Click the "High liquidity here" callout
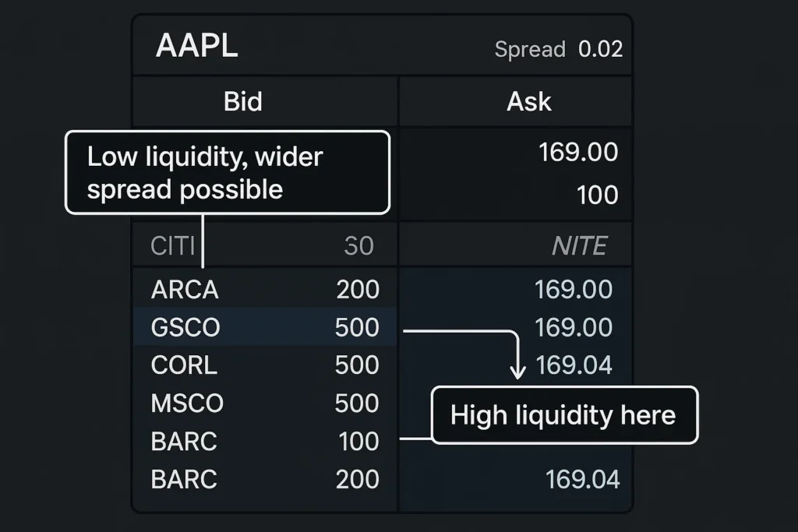 [x=563, y=415]
